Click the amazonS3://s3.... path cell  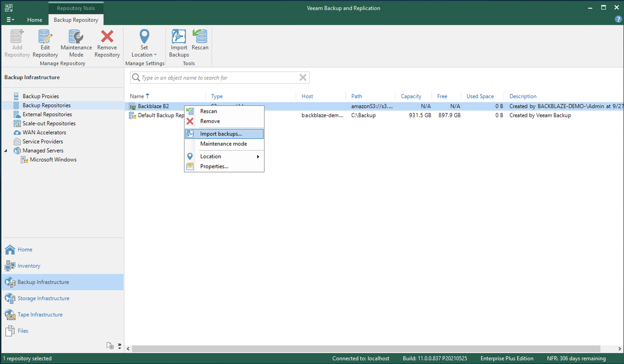click(x=372, y=106)
